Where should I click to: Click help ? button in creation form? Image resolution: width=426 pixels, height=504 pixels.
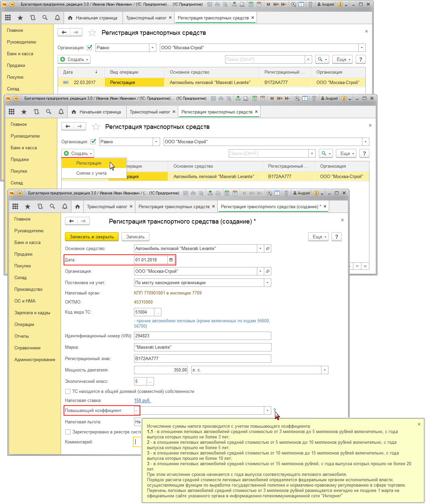click(337, 237)
